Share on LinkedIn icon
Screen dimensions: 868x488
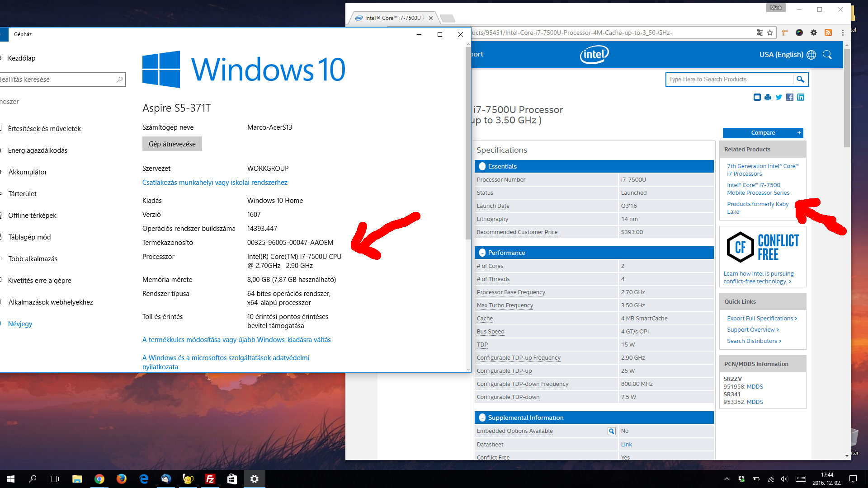(801, 97)
